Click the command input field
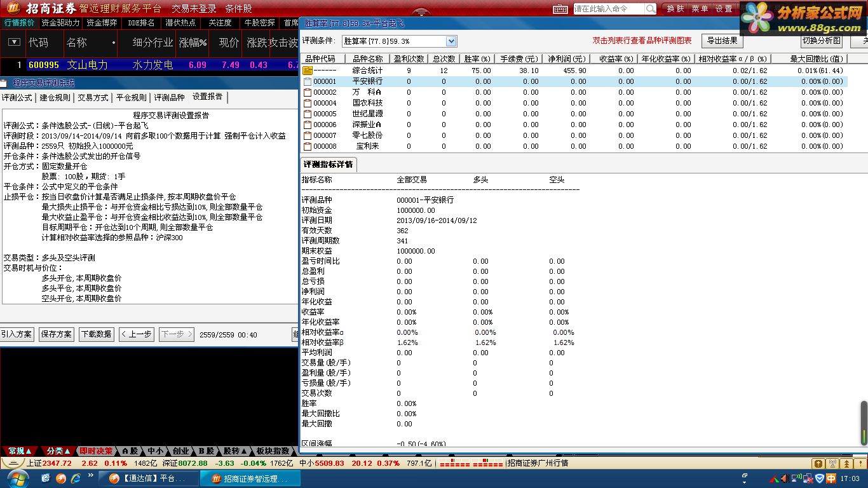The width and height of the screenshot is (868, 488). (609, 9)
